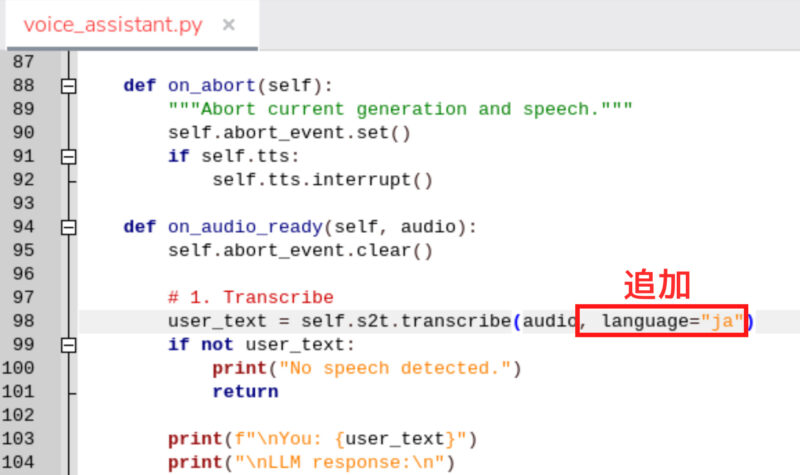Place cursor on the return statement

pos(245,392)
